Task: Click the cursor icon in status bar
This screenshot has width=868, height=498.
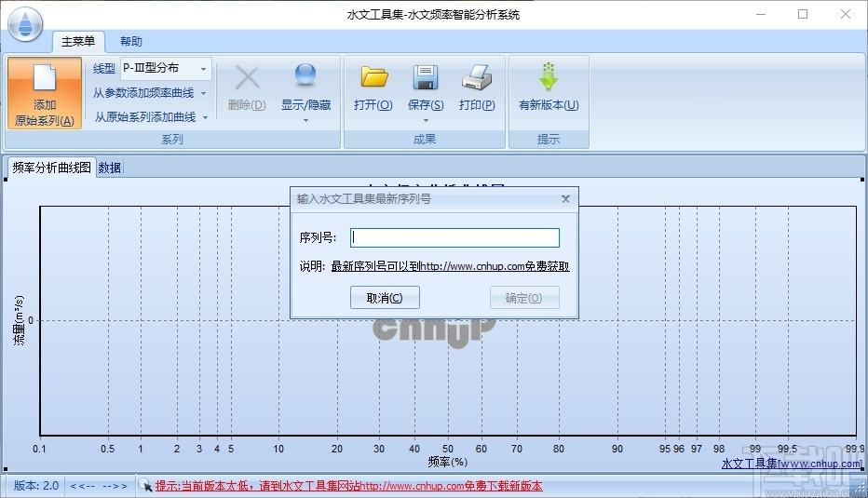Action: tap(145, 485)
